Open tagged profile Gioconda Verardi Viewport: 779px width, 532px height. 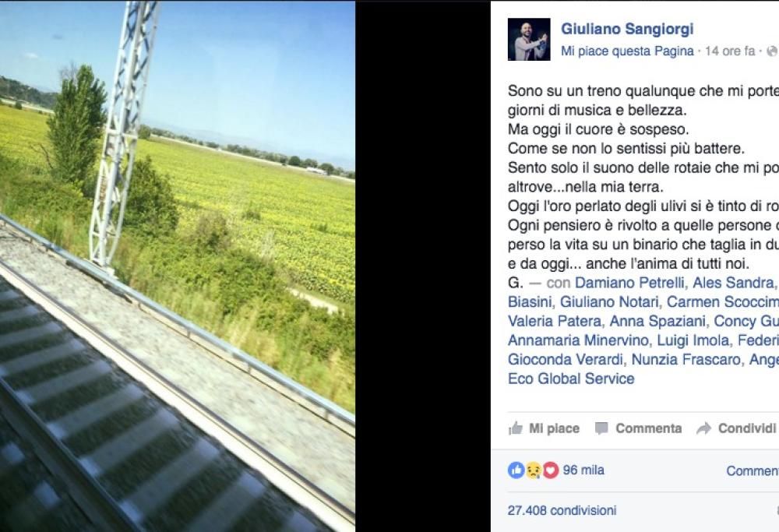pyautogui.click(x=566, y=360)
